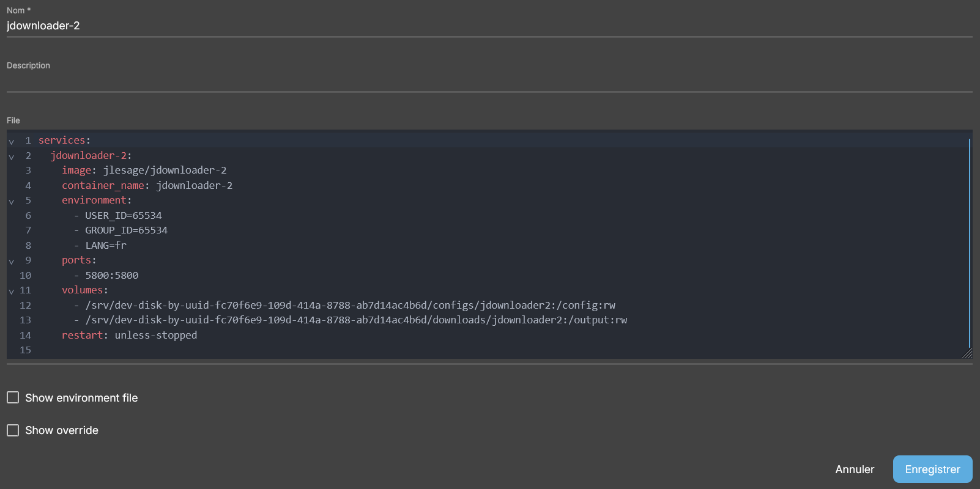The width and height of the screenshot is (980, 489).
Task: Click the 5800:5800 port mapping line
Action: pos(106,275)
